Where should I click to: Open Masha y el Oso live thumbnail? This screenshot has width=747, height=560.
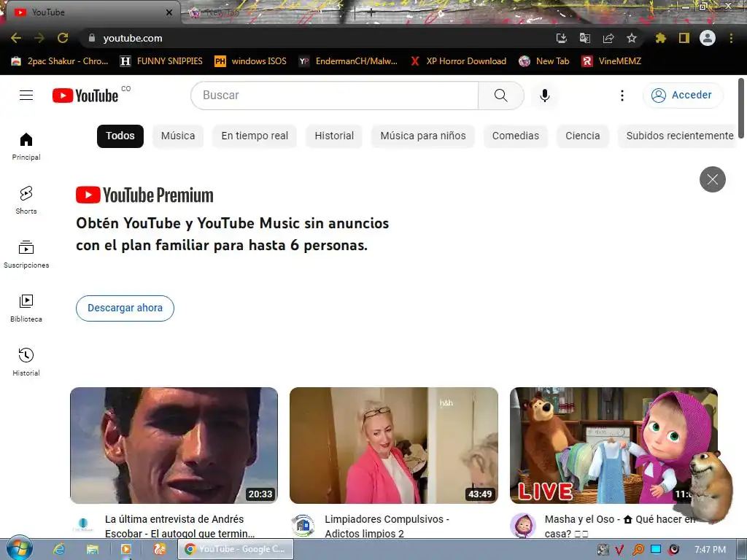614,446
